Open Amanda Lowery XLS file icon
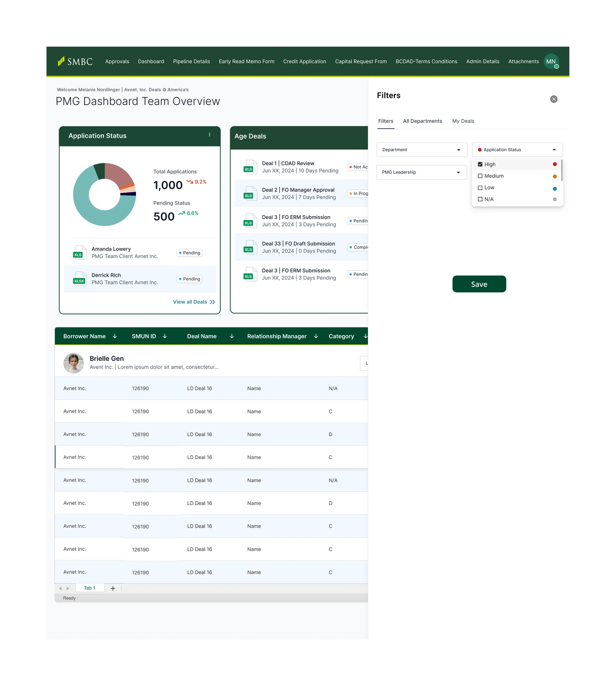This screenshot has height=686, width=616. (x=80, y=252)
